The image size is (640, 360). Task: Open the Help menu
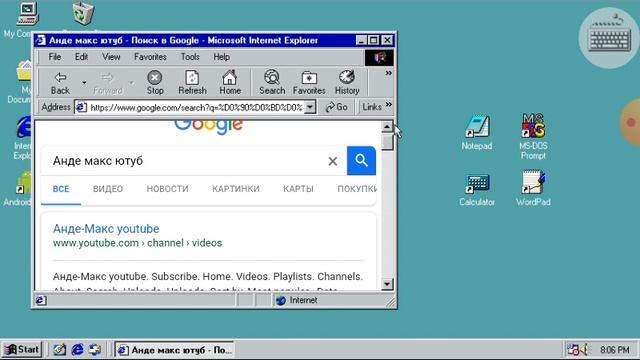coord(221,57)
